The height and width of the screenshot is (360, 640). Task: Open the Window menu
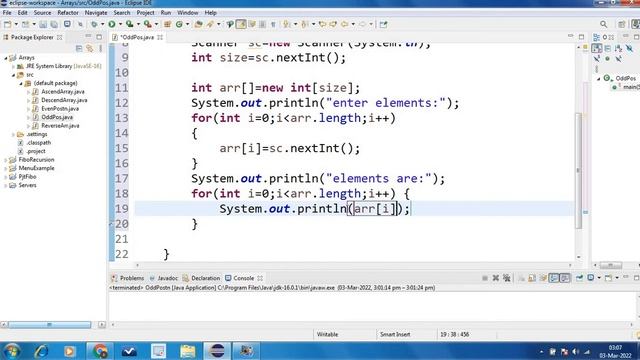(187, 13)
